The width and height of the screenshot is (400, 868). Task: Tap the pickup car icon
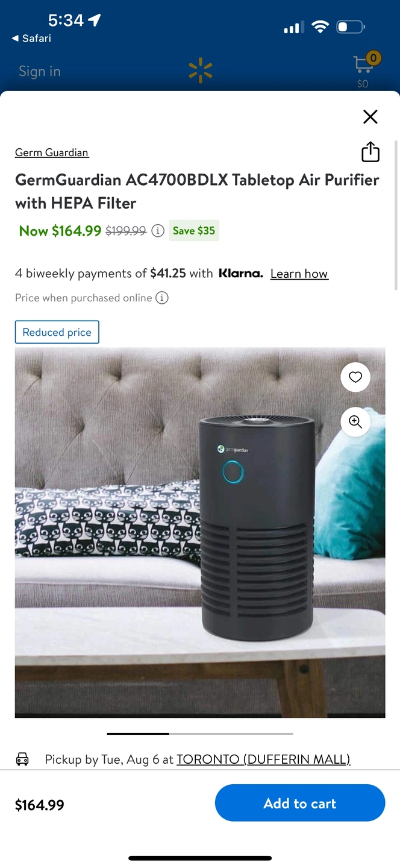[22, 759]
